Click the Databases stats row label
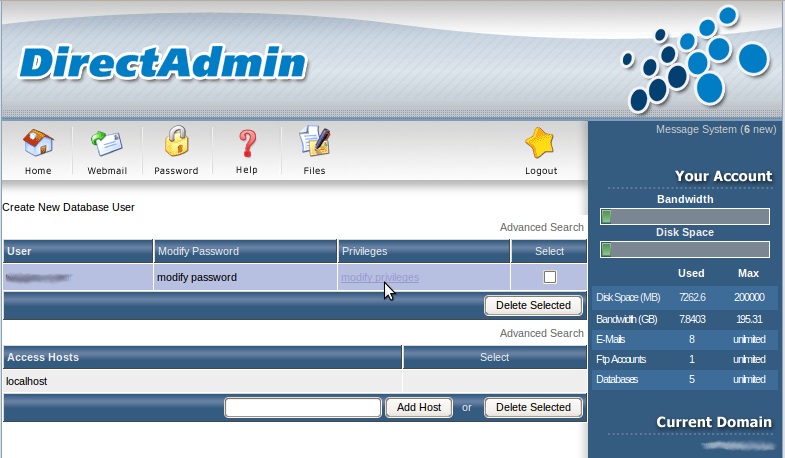Image resolution: width=785 pixels, height=458 pixels. (617, 379)
